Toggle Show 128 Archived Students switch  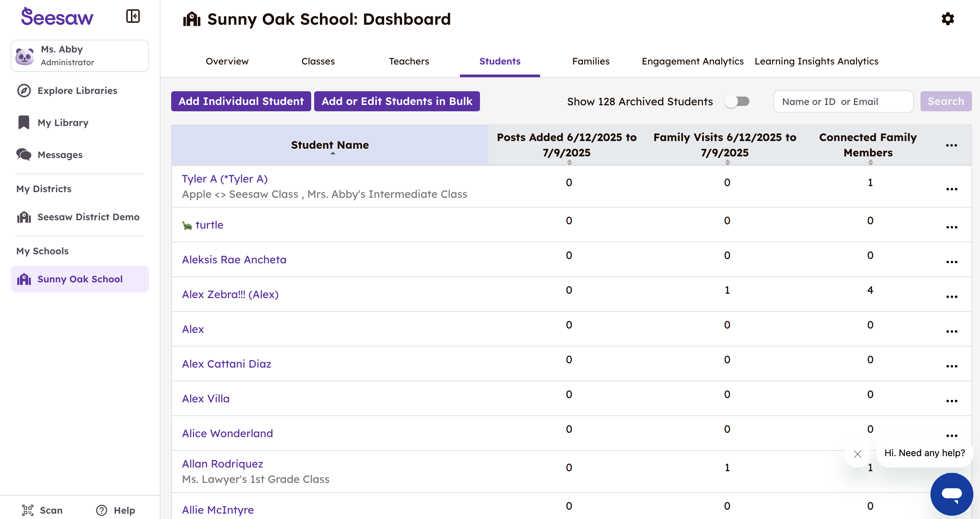(737, 101)
